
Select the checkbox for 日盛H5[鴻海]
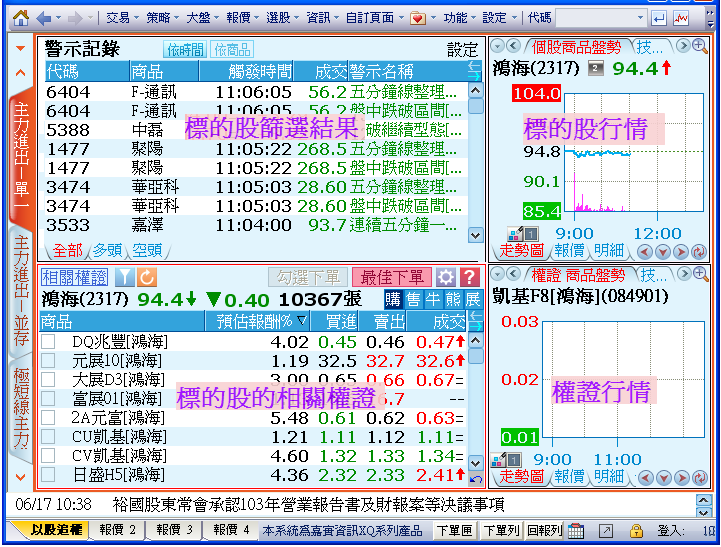(x=49, y=475)
